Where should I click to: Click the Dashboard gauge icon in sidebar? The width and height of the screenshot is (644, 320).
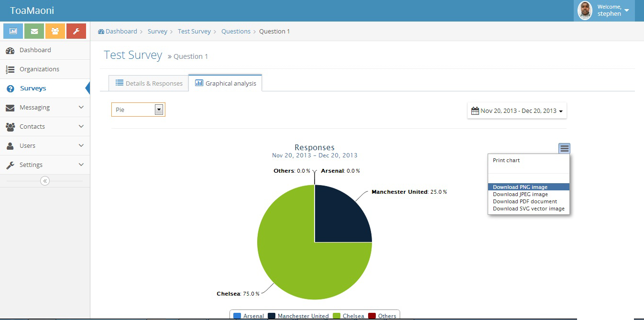(x=10, y=50)
